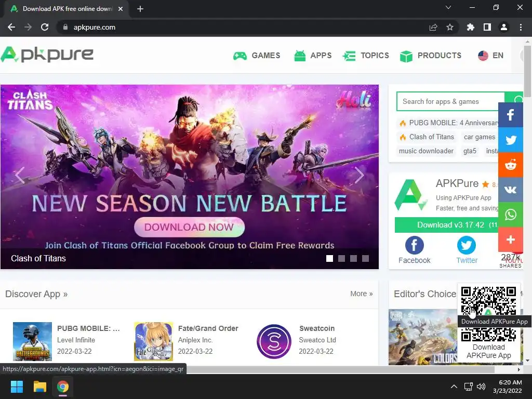Toggle the Chrome side panel icon
Screen dimensions: 532x399
click(487, 27)
